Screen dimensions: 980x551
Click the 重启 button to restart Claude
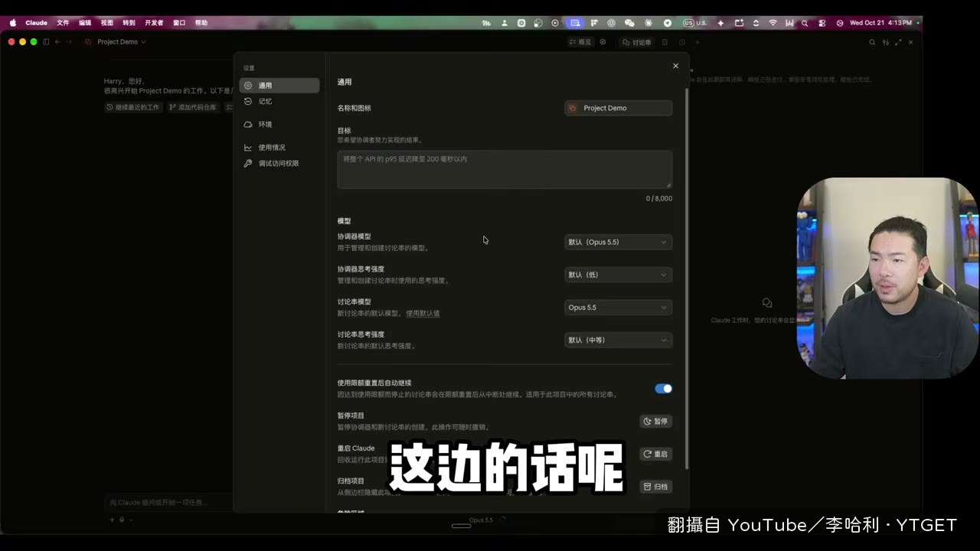(656, 454)
